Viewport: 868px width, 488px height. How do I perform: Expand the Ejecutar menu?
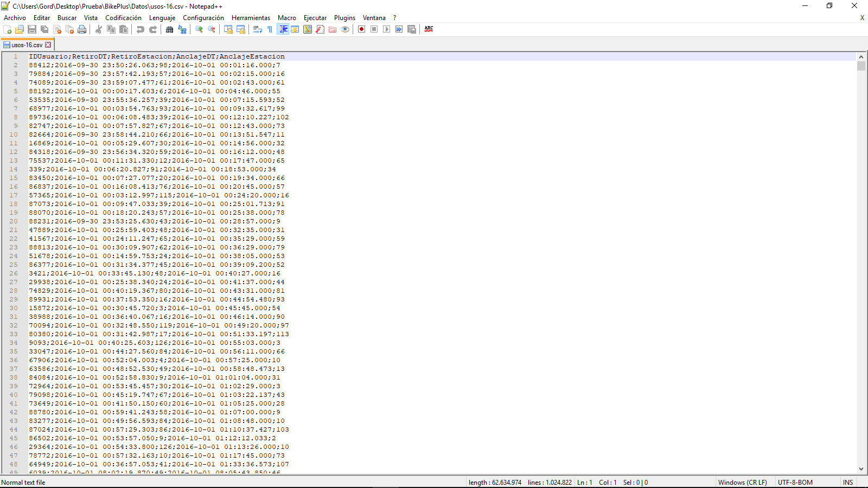coord(315,18)
